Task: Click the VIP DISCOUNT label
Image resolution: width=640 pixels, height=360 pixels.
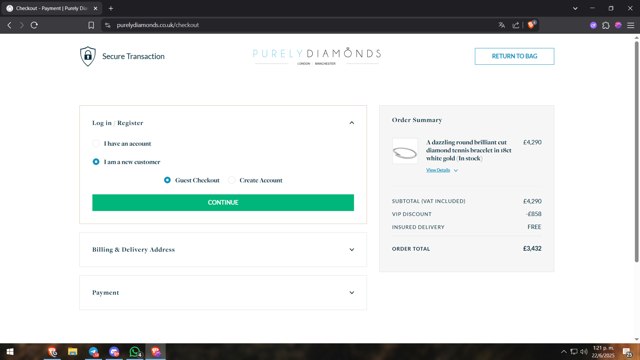Action: click(411, 214)
